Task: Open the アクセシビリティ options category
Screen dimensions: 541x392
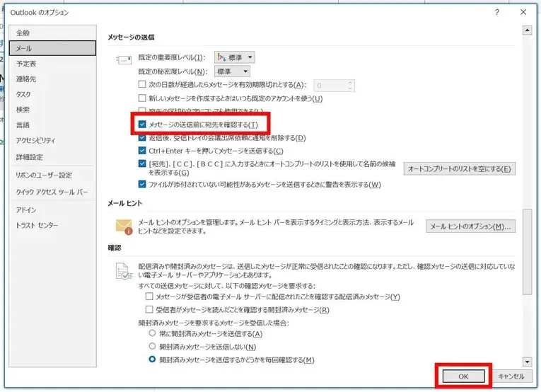Action: (x=52, y=140)
